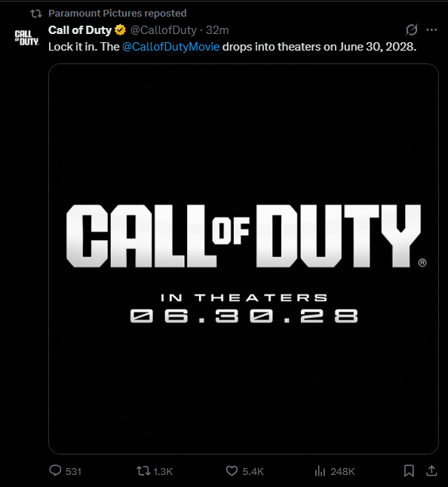Screen dimensions: 448x487
Task: Click Paramount Pictures reposted label
Action: point(117,14)
